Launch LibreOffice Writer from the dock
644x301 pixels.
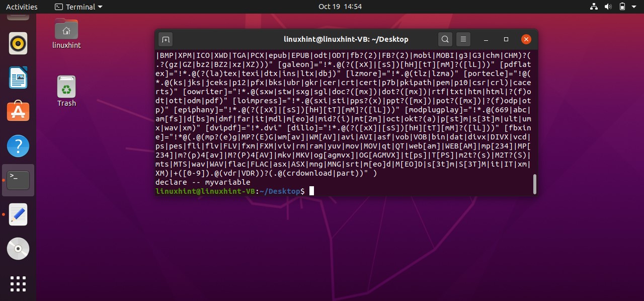point(18,78)
